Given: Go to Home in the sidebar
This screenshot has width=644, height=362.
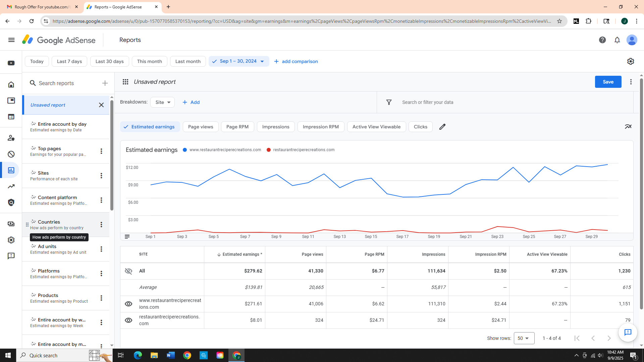Looking at the screenshot, I should [11, 84].
